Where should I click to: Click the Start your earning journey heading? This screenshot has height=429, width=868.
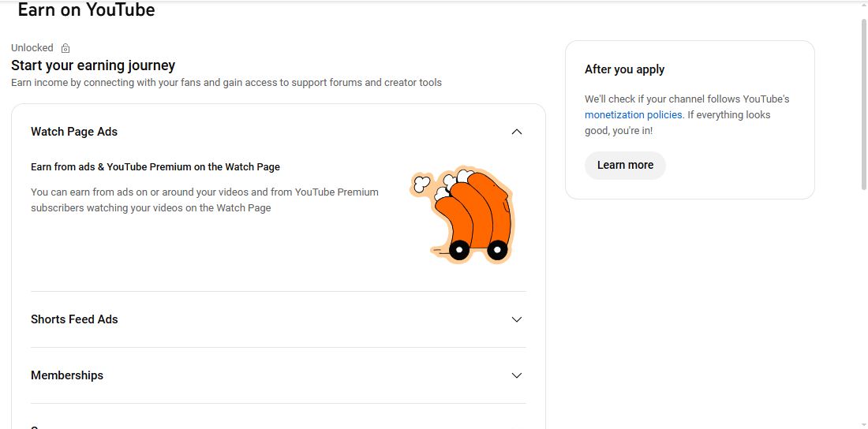tap(93, 65)
